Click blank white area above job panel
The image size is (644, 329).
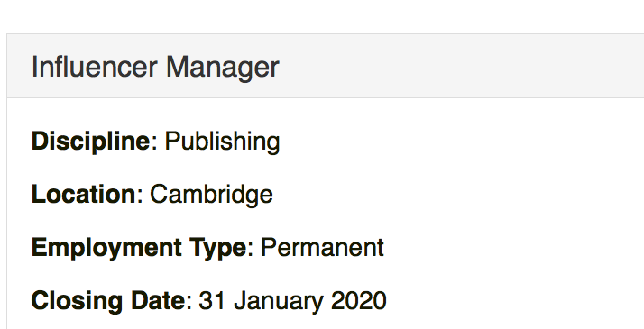pyautogui.click(x=322, y=16)
